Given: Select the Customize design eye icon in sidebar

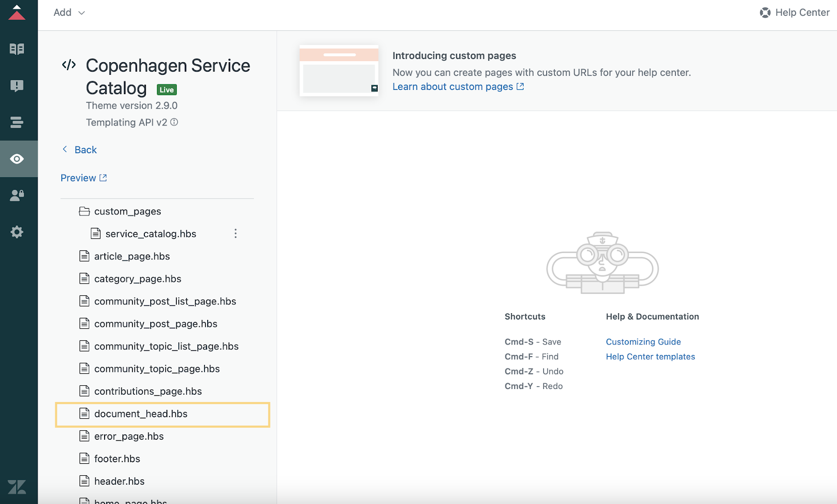Looking at the screenshot, I should pyautogui.click(x=17, y=159).
